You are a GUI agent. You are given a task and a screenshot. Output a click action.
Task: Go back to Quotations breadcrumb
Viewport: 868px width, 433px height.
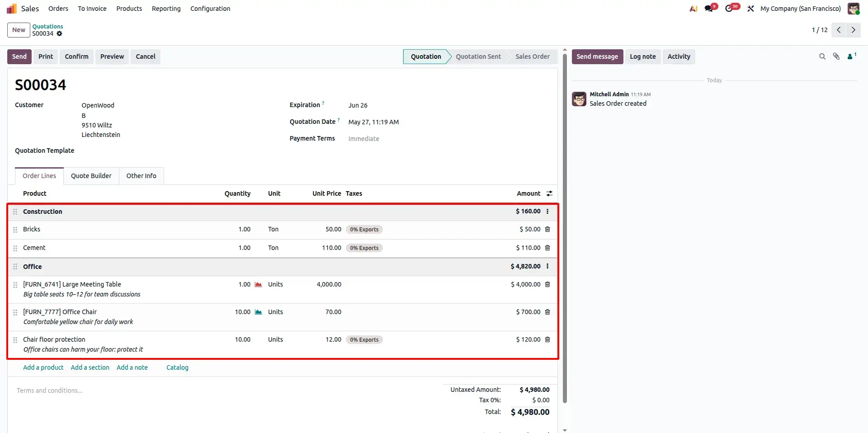pyautogui.click(x=47, y=26)
